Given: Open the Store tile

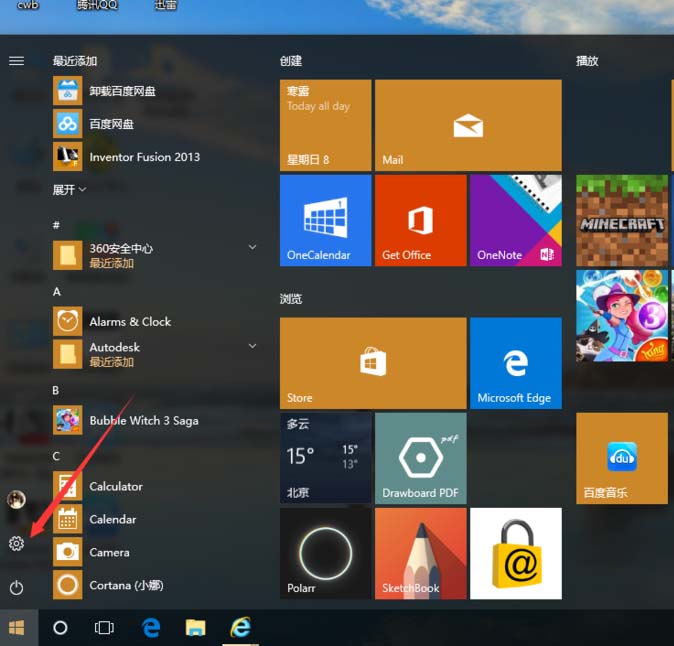Looking at the screenshot, I should [x=372, y=364].
